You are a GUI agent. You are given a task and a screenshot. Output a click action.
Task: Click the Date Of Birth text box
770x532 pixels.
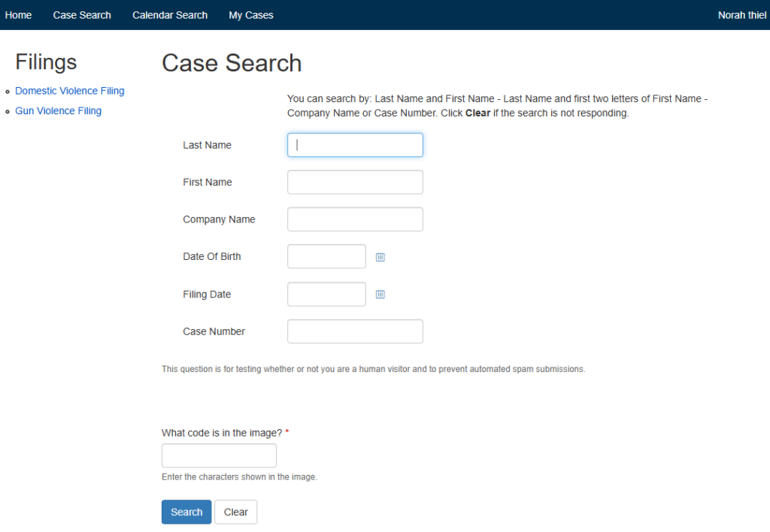(326, 256)
